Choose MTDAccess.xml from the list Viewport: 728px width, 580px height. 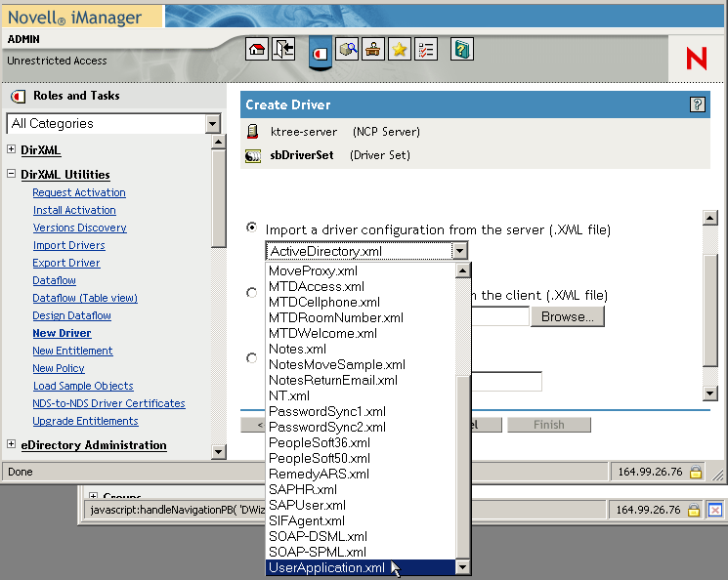click(361, 286)
